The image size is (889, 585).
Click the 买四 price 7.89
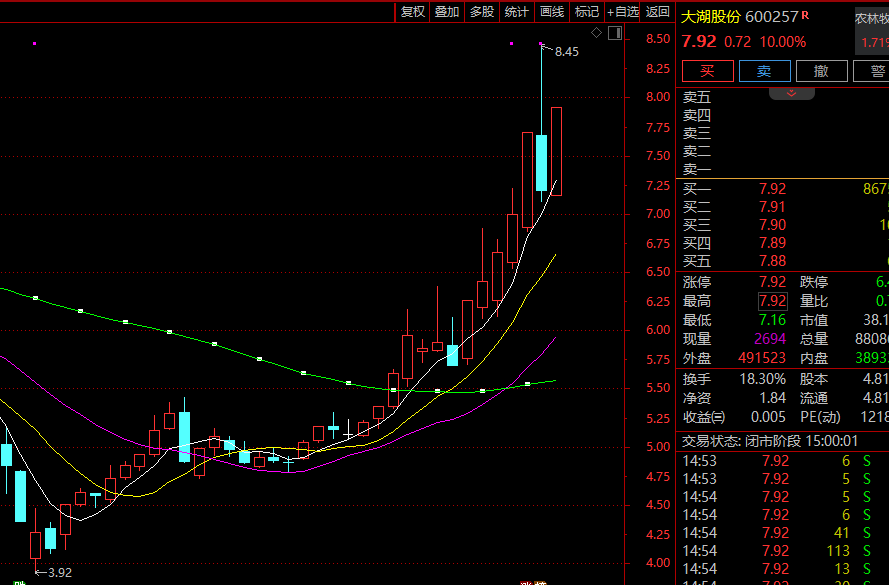pos(772,243)
